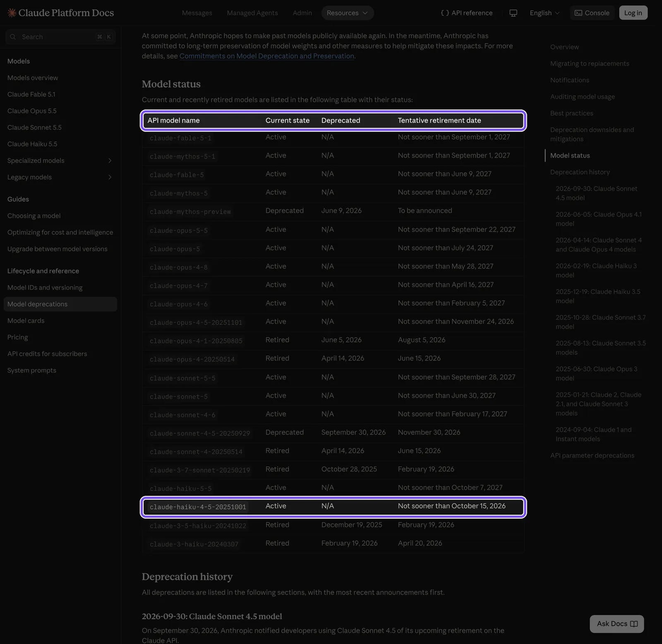Open Choosing a model guide

coord(34,216)
